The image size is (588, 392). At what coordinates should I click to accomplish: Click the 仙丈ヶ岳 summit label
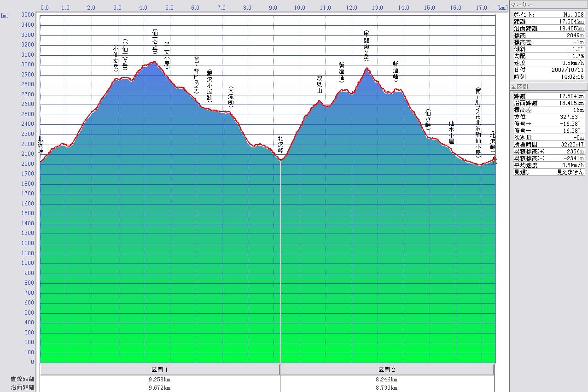click(x=155, y=42)
